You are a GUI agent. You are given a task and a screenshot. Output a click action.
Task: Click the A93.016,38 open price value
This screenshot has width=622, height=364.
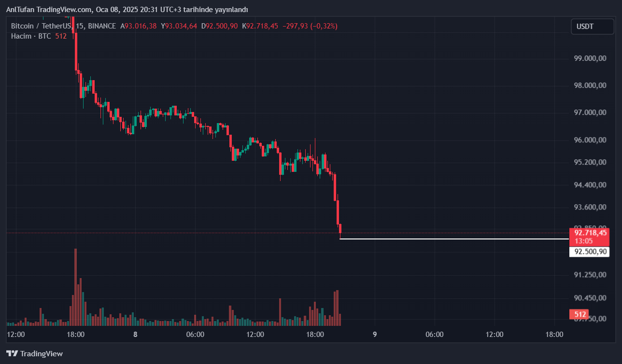[139, 26]
